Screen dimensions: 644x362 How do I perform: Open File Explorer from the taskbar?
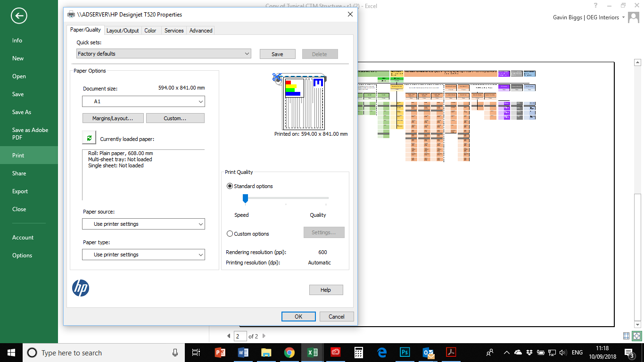[266, 353]
